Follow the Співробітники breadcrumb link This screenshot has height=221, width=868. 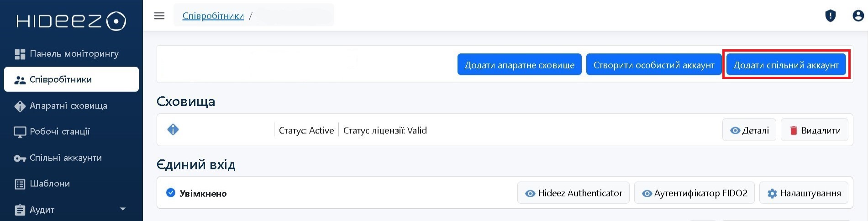tap(213, 16)
